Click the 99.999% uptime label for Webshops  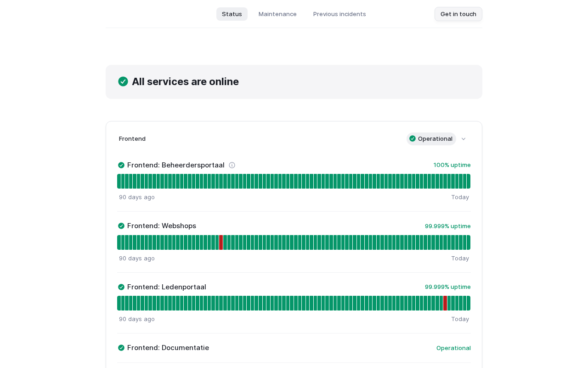click(x=447, y=226)
